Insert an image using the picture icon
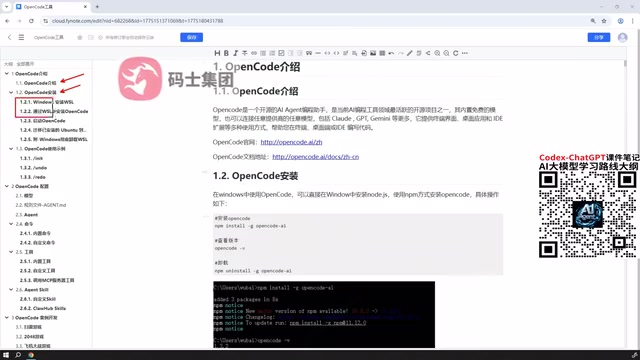Image resolution: width=640 pixels, height=360 pixels. [x=373, y=53]
